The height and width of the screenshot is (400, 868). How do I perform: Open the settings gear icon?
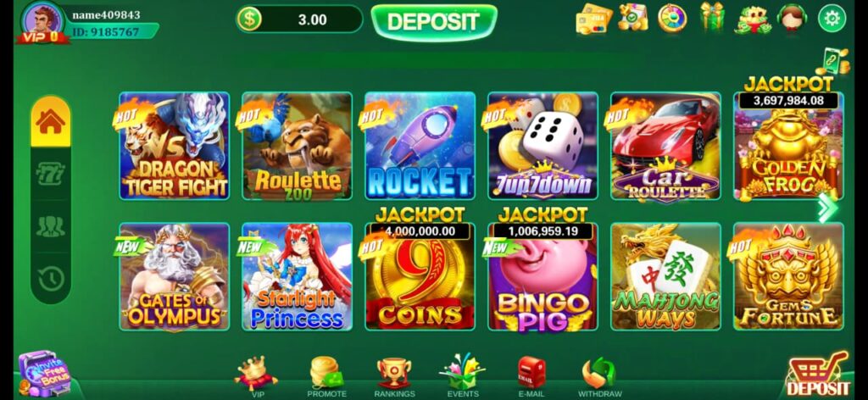tap(832, 19)
